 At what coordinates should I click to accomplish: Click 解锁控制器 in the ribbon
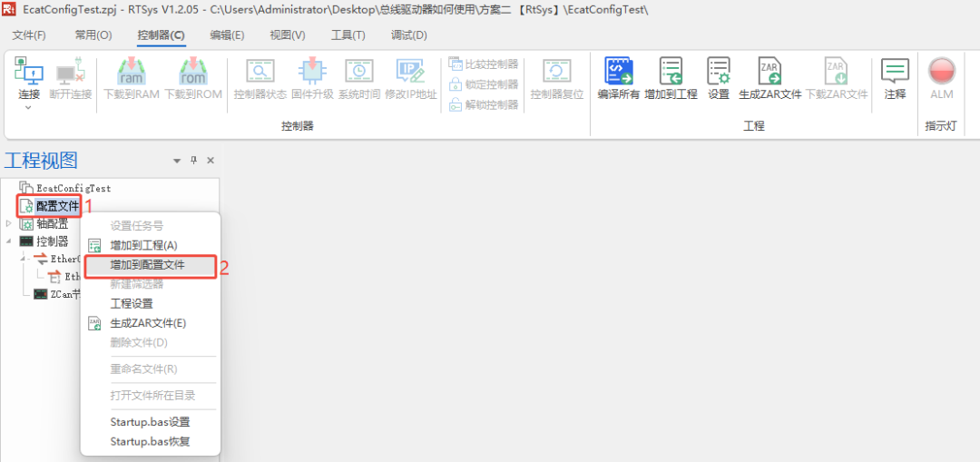[x=484, y=104]
